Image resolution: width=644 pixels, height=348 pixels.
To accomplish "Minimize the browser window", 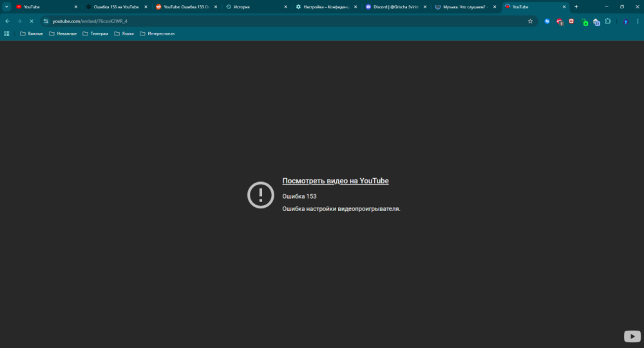I will pos(607,7).
